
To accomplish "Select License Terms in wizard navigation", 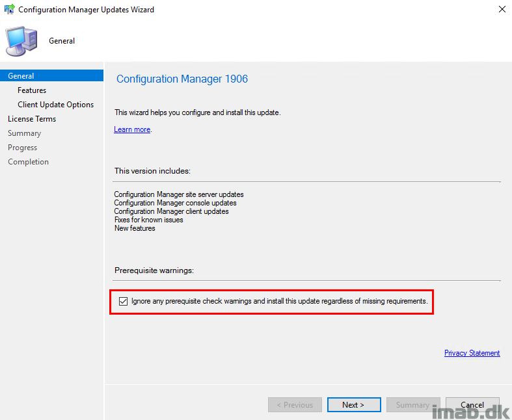I will click(x=32, y=119).
